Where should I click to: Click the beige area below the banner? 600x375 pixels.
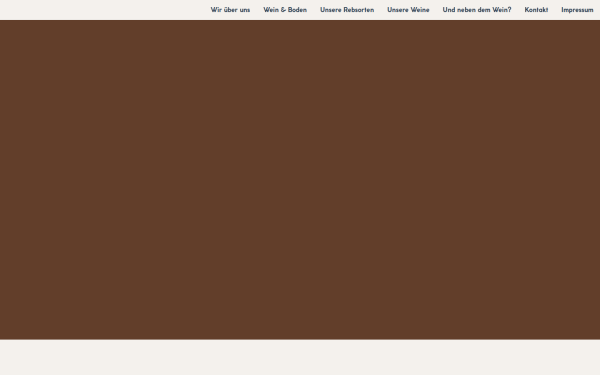click(x=300, y=357)
